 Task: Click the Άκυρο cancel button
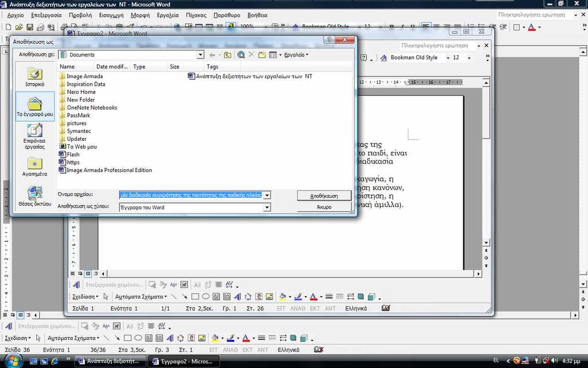click(324, 207)
